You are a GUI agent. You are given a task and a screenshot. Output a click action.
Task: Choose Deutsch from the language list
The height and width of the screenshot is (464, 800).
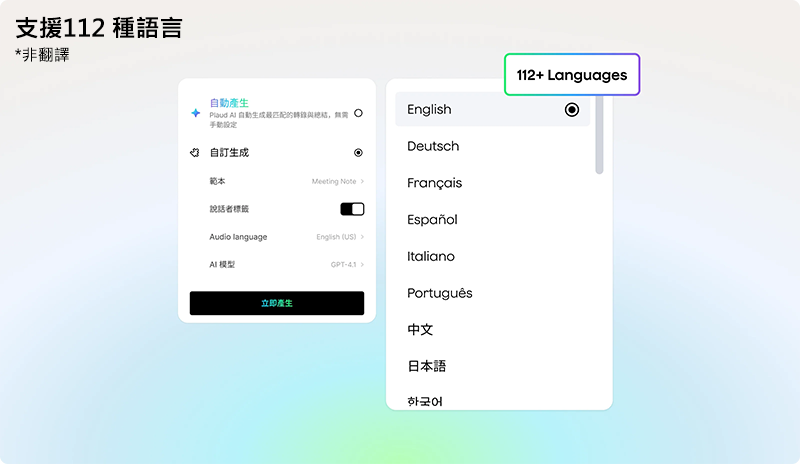[433, 146]
